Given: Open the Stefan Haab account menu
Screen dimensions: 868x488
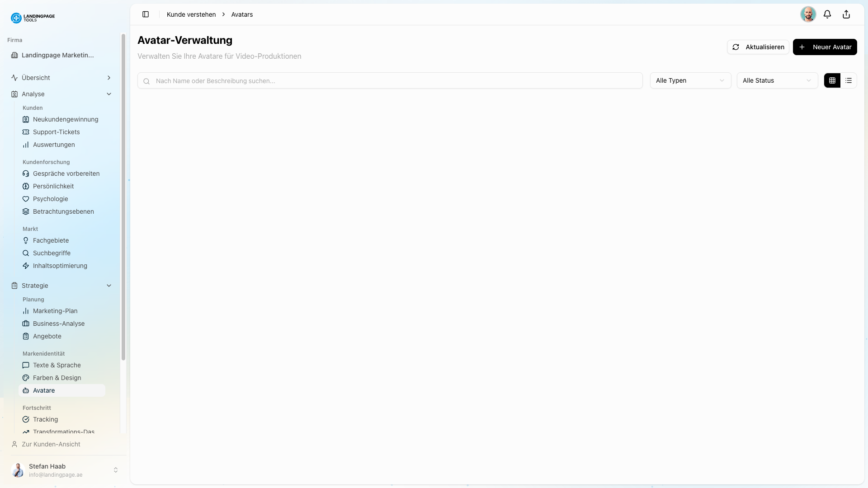Looking at the screenshot, I should click(x=65, y=470).
